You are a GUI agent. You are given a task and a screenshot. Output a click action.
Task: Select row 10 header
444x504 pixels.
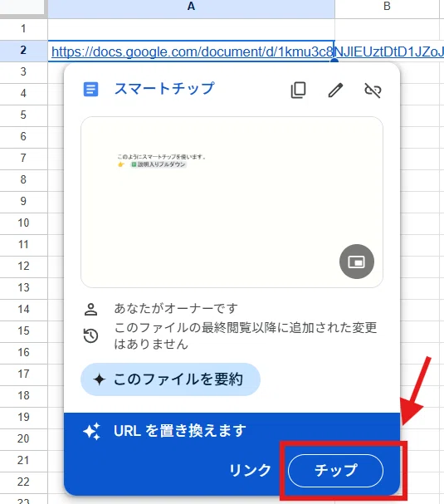coord(23,223)
